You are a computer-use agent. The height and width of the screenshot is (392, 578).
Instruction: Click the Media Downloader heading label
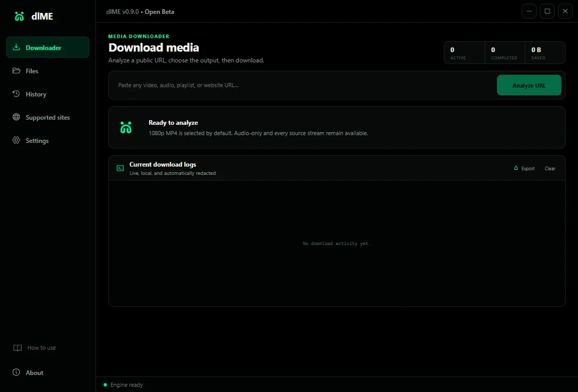click(x=139, y=36)
